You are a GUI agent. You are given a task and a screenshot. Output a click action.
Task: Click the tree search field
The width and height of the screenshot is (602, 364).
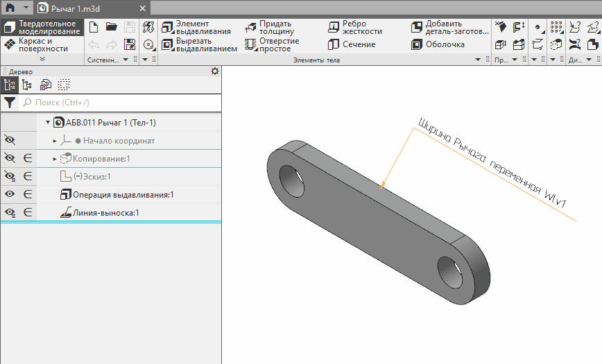click(118, 103)
